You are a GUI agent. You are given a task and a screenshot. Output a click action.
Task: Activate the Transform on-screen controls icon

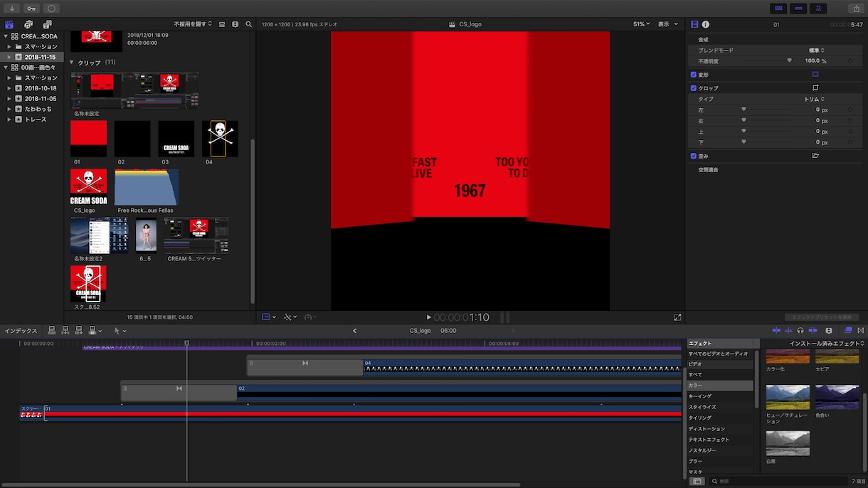click(815, 75)
